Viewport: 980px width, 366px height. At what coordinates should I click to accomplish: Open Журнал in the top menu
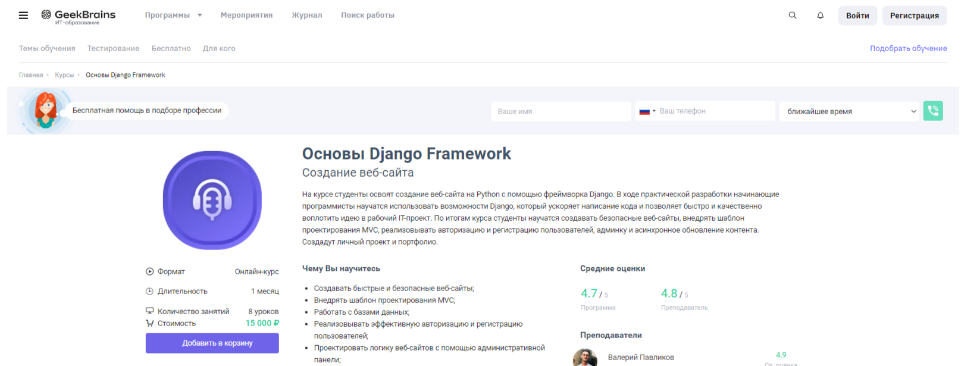(307, 15)
